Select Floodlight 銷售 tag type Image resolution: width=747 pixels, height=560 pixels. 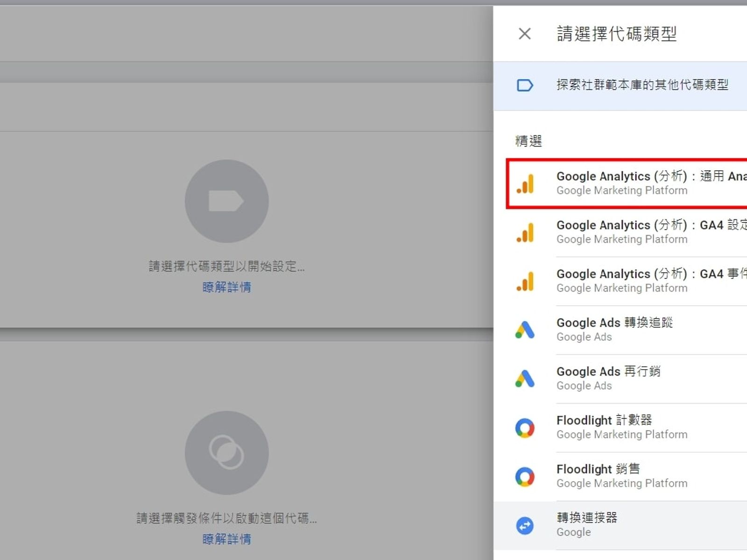pos(620,476)
